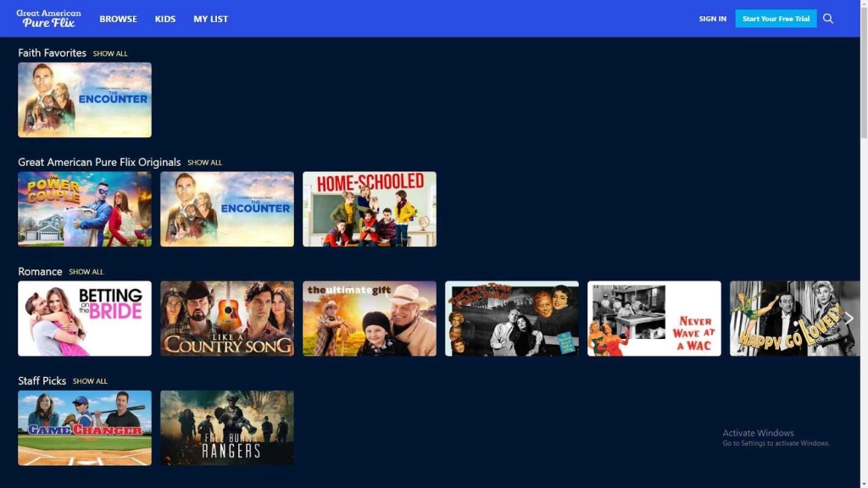This screenshot has height=488, width=868.
Task: Open Game Changer in Staff Picks
Action: [85, 428]
